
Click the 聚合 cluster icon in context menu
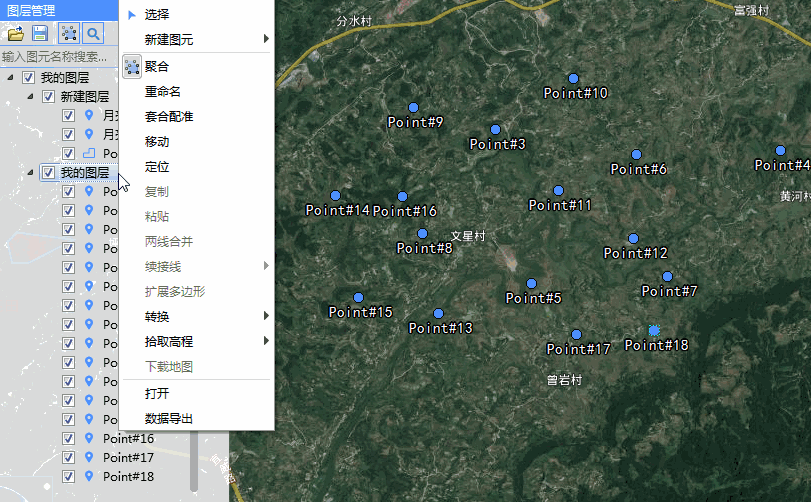pos(132,67)
